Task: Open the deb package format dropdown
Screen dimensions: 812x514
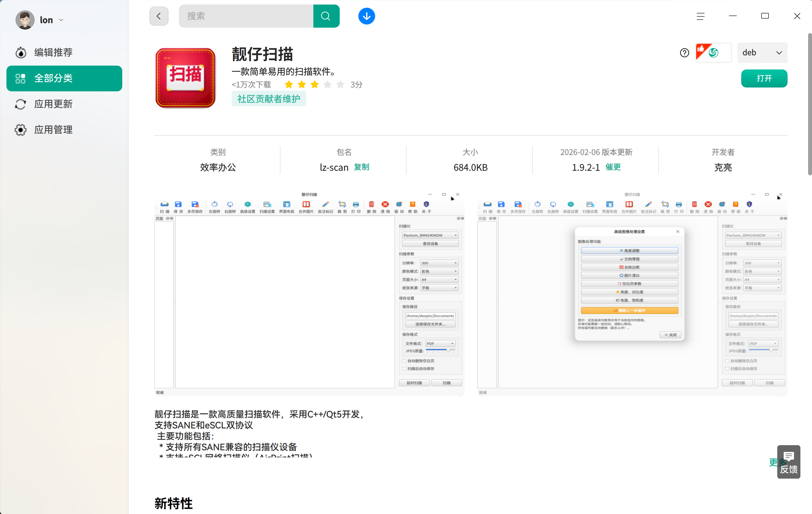Action: pos(762,52)
